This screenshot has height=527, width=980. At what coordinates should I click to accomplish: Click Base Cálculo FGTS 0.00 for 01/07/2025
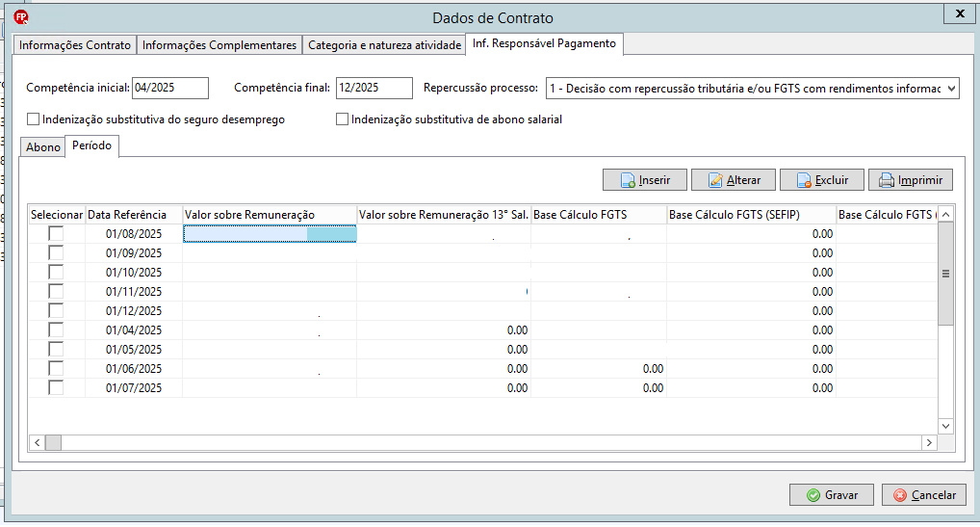coord(653,388)
